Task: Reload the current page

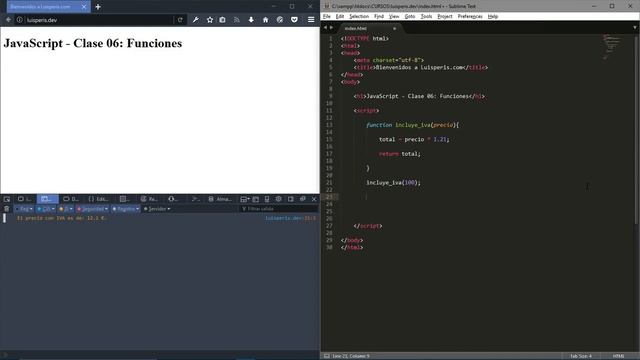Action: (x=180, y=20)
